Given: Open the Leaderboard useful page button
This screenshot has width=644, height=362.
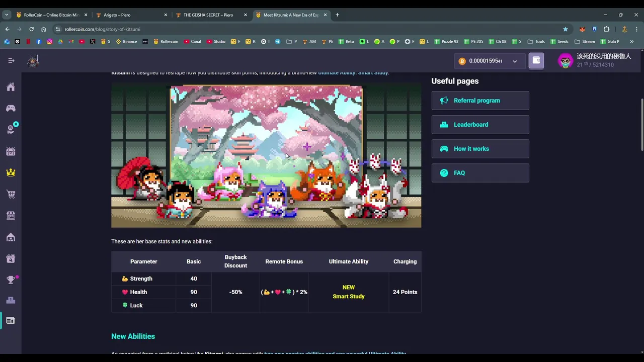Looking at the screenshot, I should 480,125.
